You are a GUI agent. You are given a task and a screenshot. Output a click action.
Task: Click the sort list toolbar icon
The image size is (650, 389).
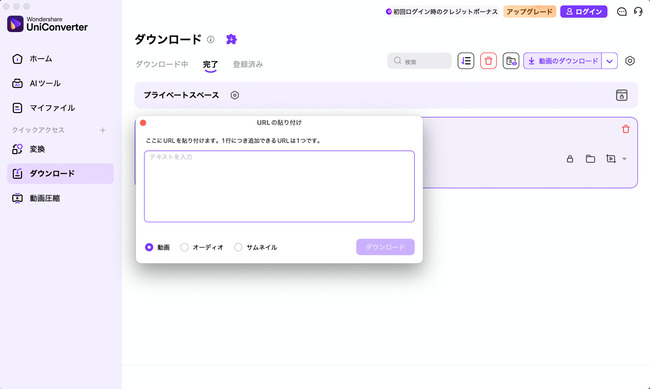point(466,61)
